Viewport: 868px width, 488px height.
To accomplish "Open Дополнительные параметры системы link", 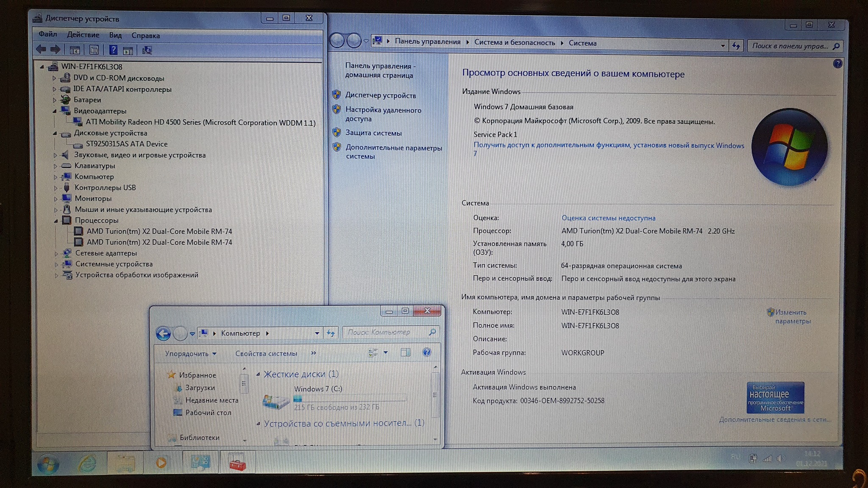I will coord(394,152).
